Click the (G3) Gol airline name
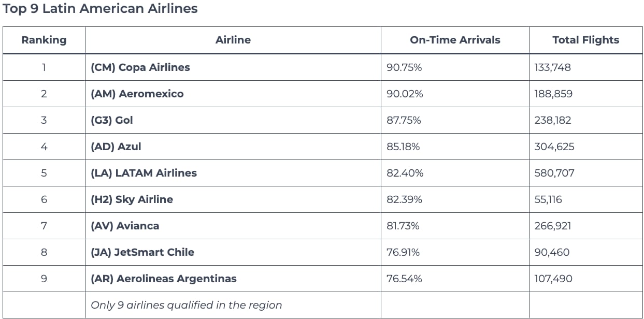The width and height of the screenshot is (644, 319). tap(112, 120)
